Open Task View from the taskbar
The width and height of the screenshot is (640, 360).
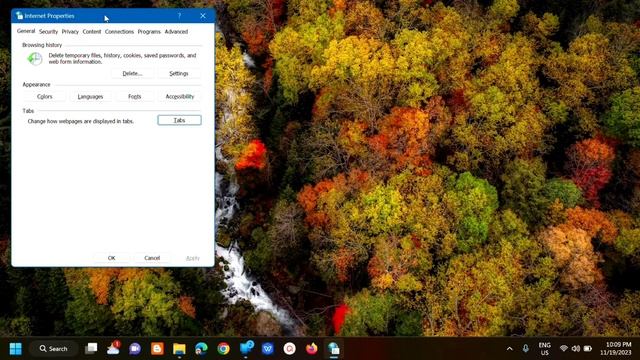click(91, 349)
